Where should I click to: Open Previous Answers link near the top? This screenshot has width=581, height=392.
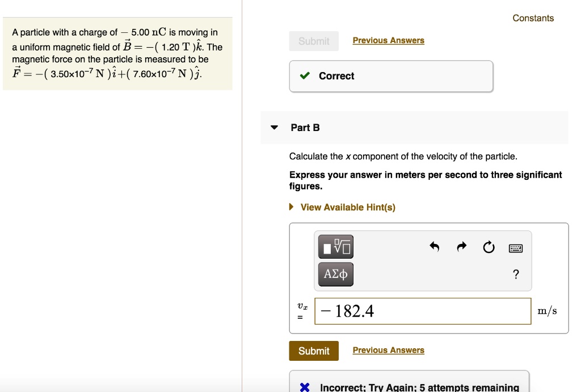(x=388, y=40)
